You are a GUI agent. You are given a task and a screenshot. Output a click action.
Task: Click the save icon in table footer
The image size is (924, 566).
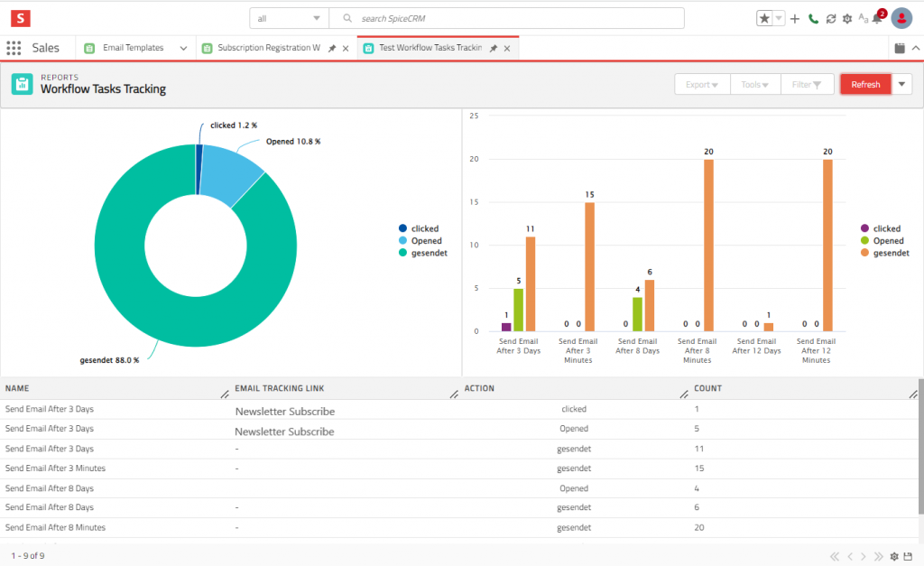(908, 556)
